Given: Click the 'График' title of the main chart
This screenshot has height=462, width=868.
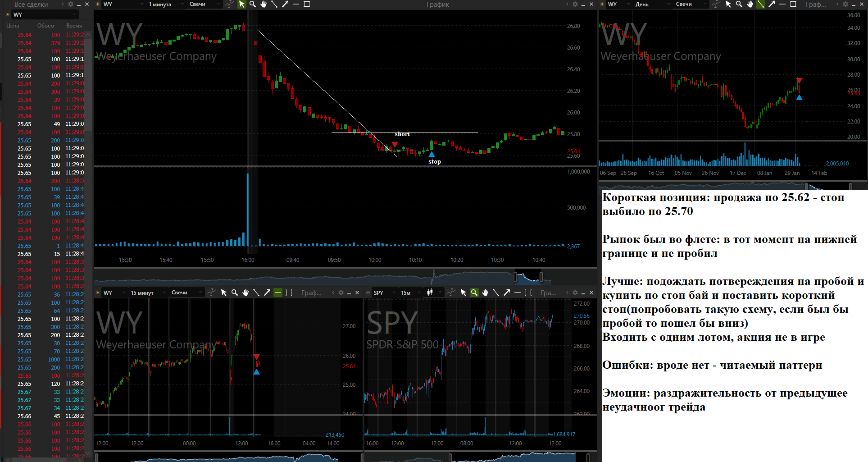Looking at the screenshot, I should coord(438,4).
